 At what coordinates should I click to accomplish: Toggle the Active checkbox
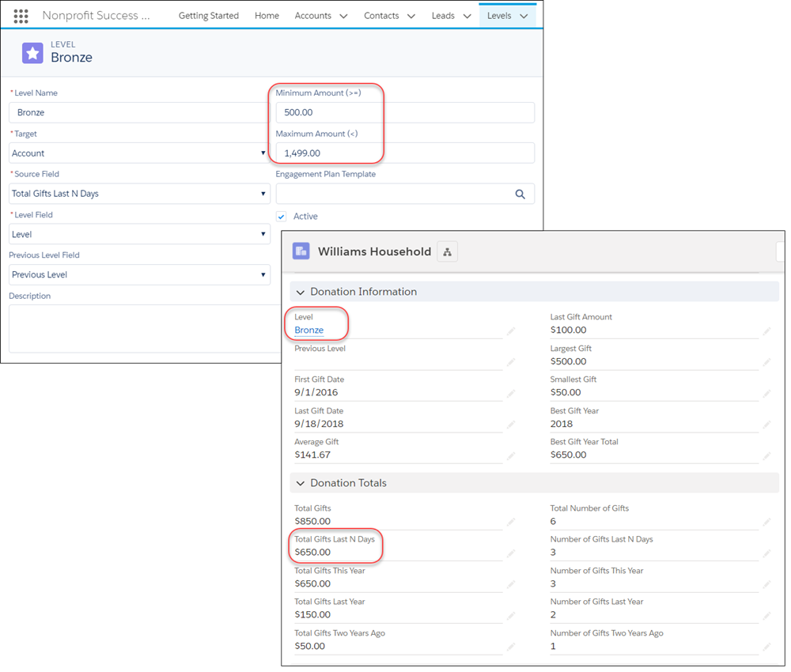(x=281, y=217)
